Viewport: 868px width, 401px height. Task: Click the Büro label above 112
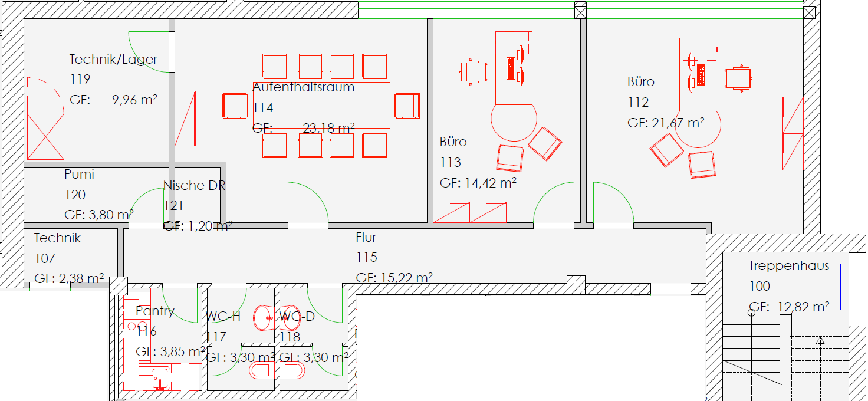pyautogui.click(x=641, y=82)
